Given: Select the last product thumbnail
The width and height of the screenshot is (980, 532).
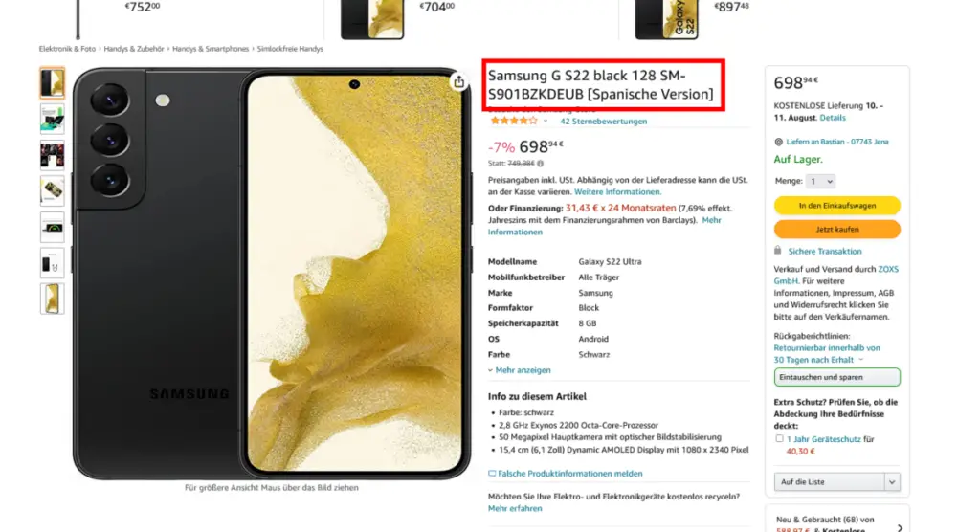Looking at the screenshot, I should [x=53, y=299].
